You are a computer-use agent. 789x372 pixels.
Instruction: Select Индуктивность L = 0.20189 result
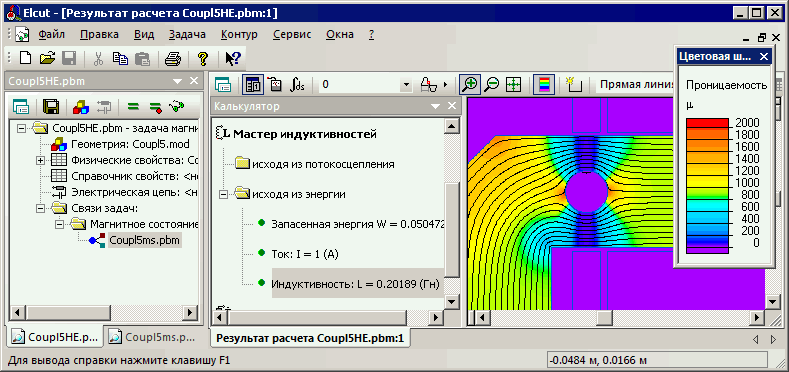click(356, 284)
